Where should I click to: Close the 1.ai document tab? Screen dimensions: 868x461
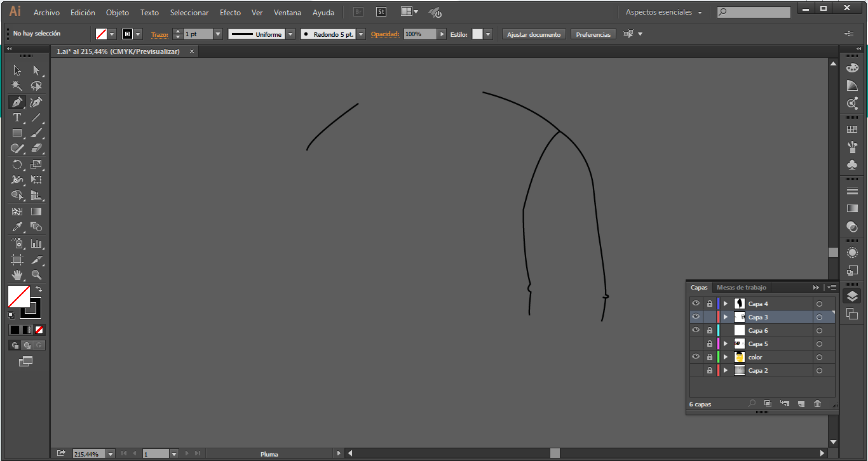tap(192, 51)
